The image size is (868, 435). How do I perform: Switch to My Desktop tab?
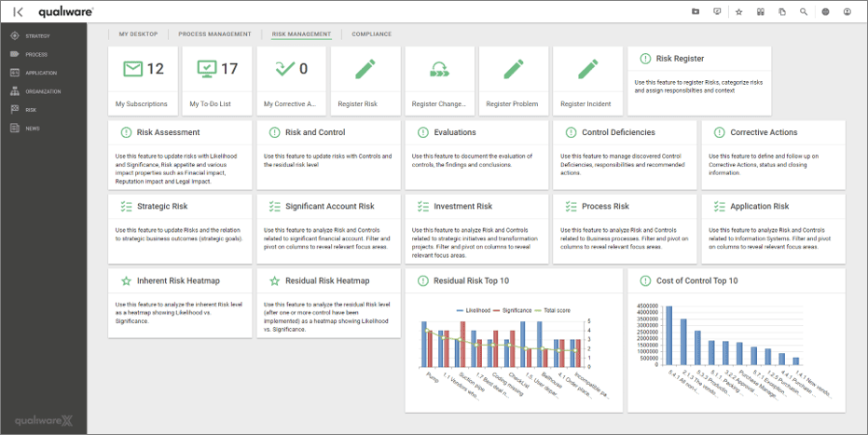(x=138, y=34)
